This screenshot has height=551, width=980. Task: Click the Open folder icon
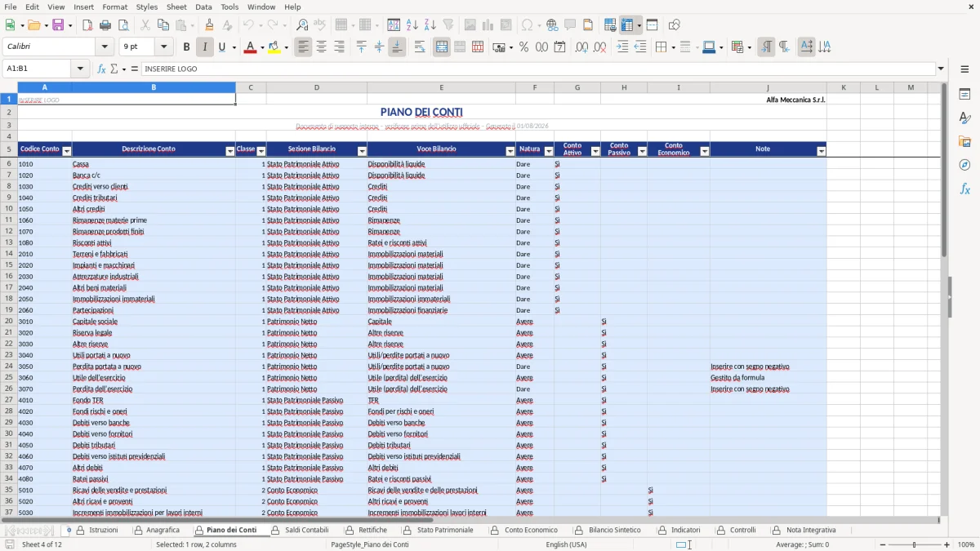(x=33, y=25)
